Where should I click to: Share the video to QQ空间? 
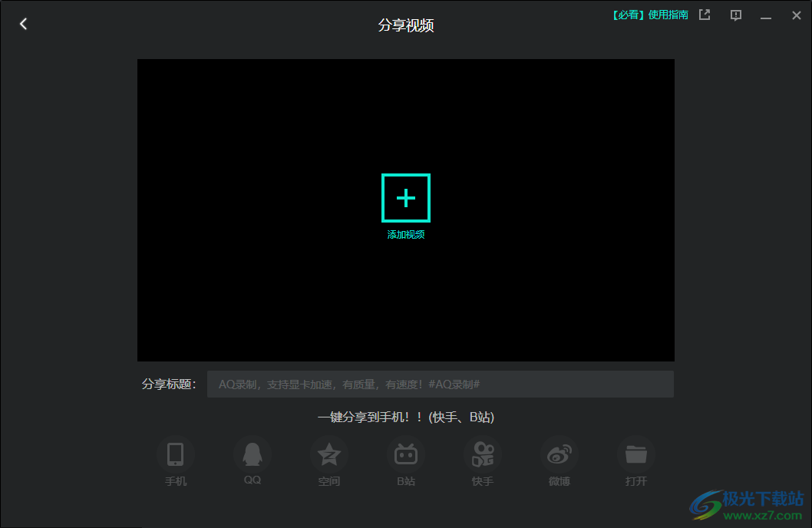coord(329,453)
